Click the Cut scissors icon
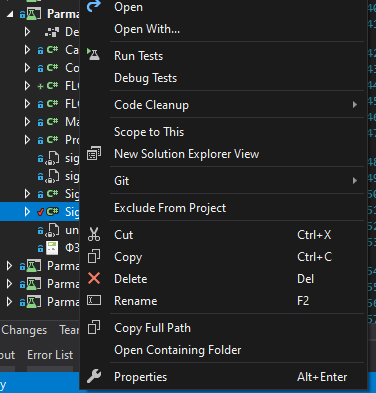Screen dimensions: 376x393 coord(94,234)
